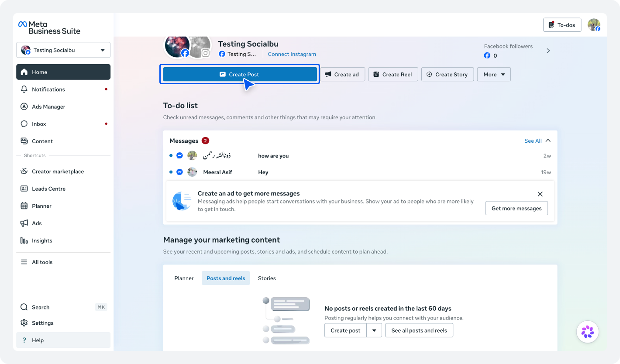Click the Instagram placeholder profile picture
Screen dimensions: 620x364
pos(201,47)
